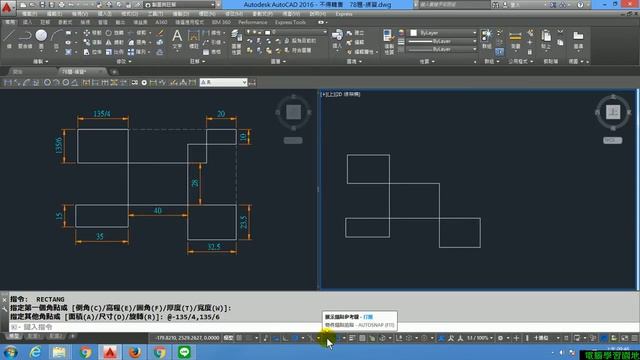Open the linetype ByLayer dropdown
This screenshot has height=360, width=640.
(x=442, y=49)
